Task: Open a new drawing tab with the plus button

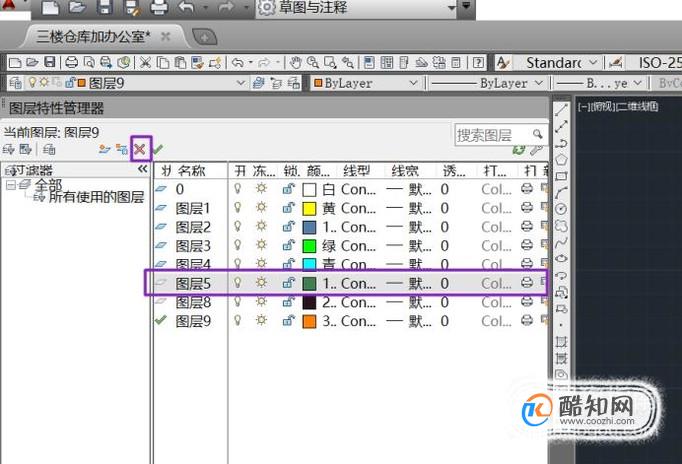Action: tap(204, 37)
